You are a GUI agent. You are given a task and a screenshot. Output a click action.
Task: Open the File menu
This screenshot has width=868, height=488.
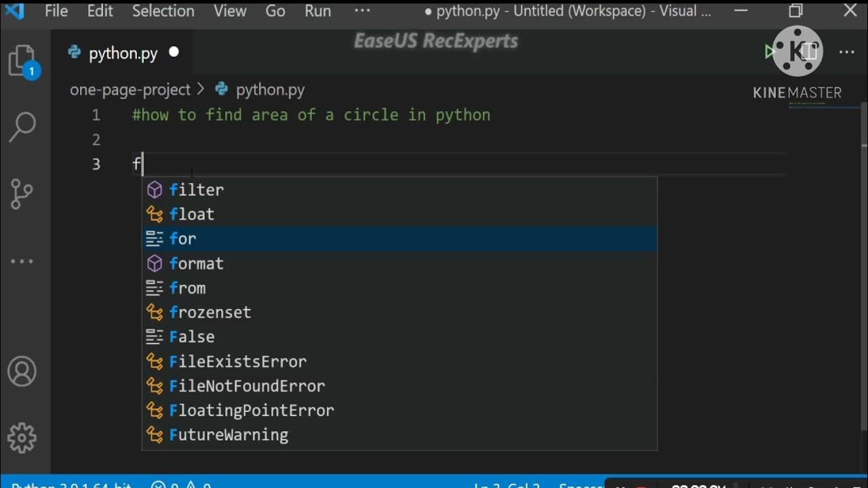click(x=56, y=11)
